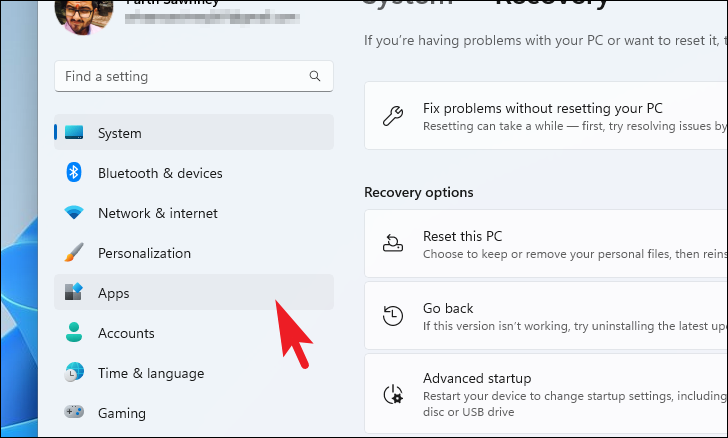Click the Time & language globe icon
The width and height of the screenshot is (728, 438).
[x=74, y=372]
